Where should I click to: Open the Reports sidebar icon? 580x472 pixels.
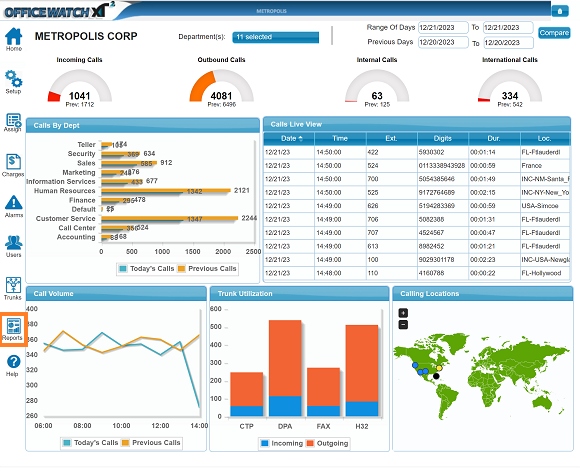click(13, 329)
